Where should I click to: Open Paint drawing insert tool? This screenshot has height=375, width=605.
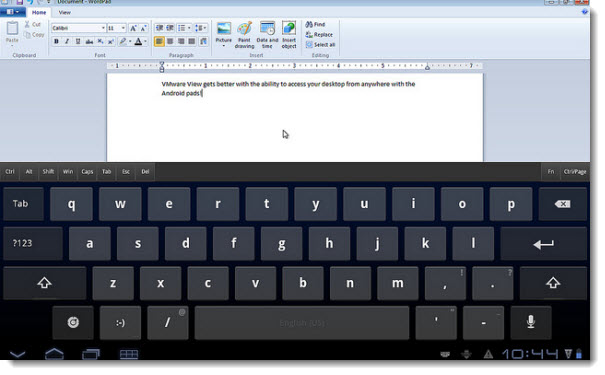point(244,35)
